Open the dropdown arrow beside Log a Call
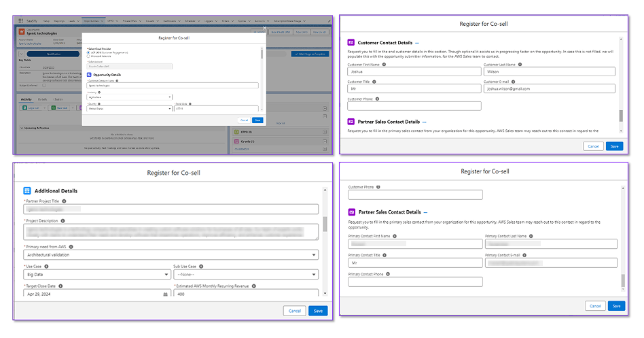The image size is (644, 338). 44,108
